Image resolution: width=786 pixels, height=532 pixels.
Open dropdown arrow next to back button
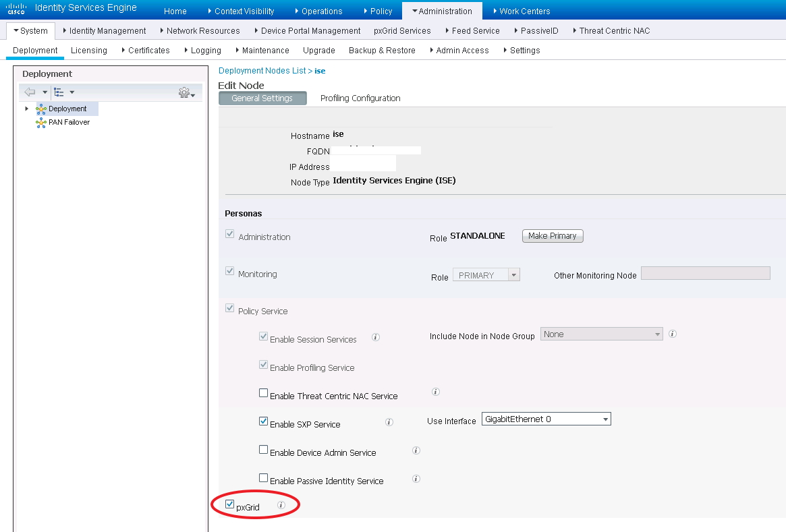click(45, 92)
